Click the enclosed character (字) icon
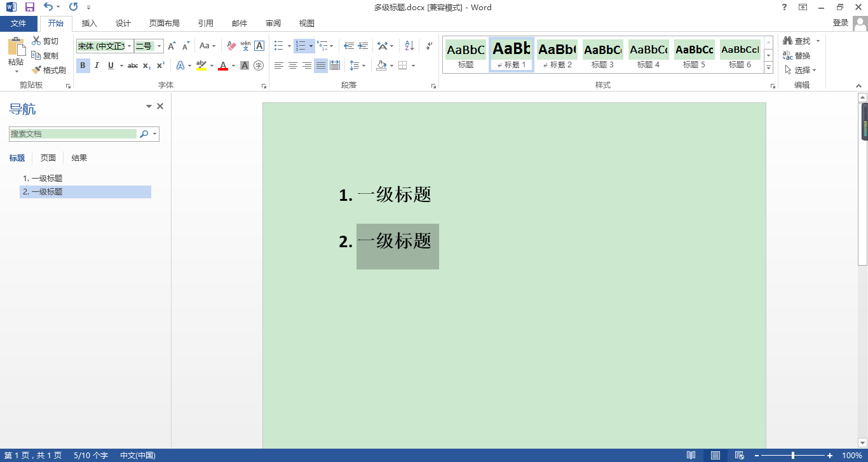The image size is (868, 462). (259, 65)
